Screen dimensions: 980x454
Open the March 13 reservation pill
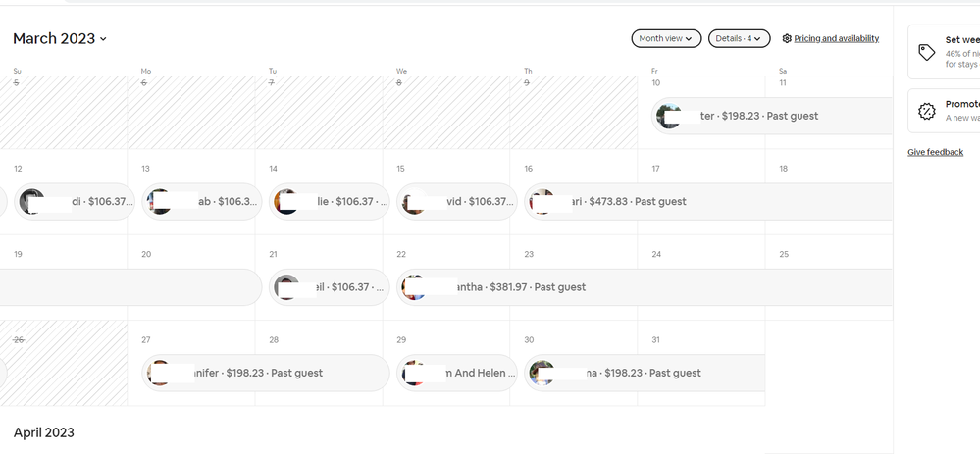tap(202, 202)
